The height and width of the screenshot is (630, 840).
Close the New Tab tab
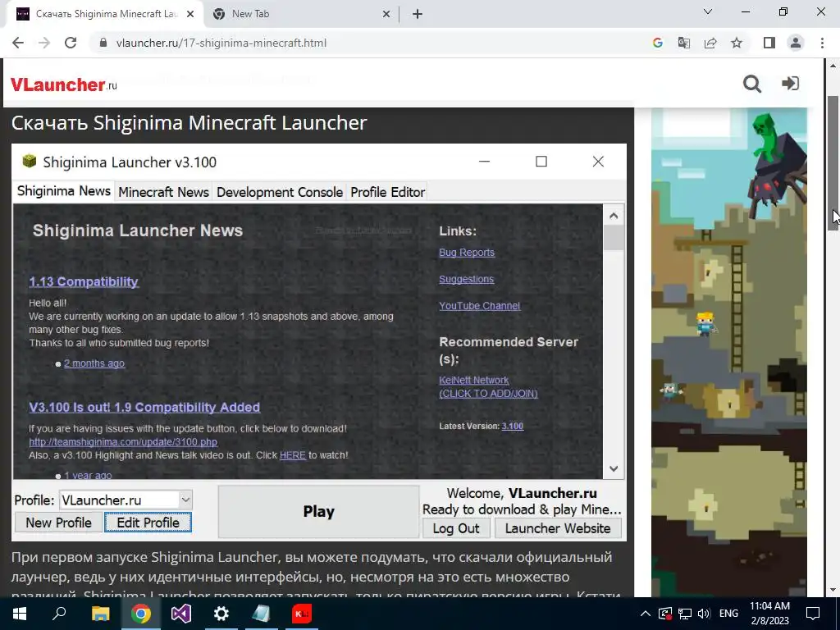click(386, 15)
